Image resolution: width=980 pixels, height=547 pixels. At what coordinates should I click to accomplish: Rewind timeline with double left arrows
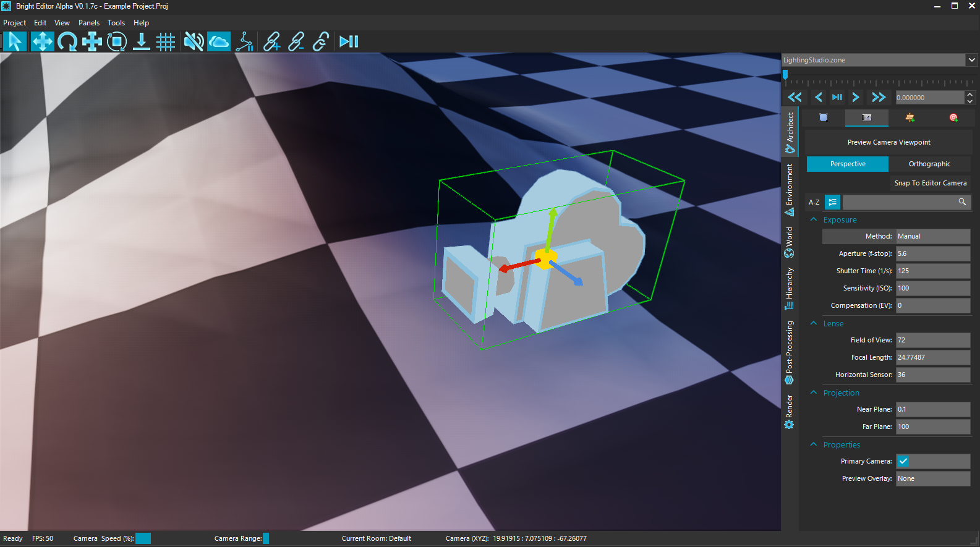[795, 97]
